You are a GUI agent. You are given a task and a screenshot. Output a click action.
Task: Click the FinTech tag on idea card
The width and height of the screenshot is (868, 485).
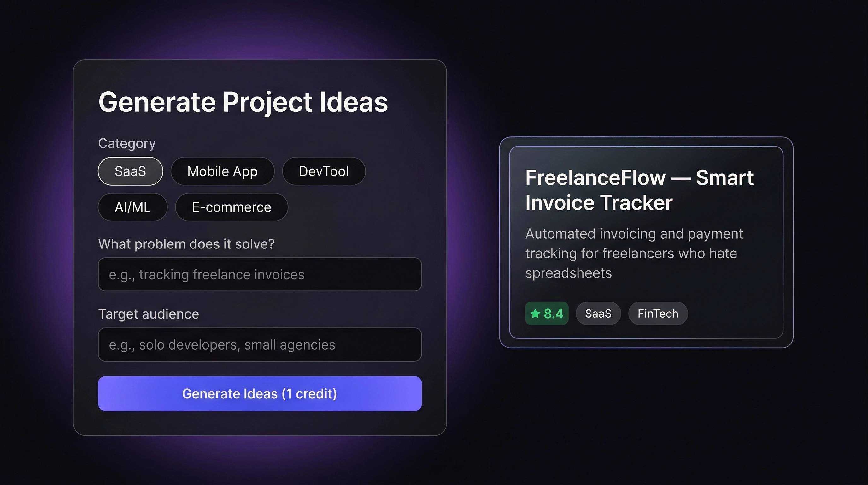click(658, 314)
